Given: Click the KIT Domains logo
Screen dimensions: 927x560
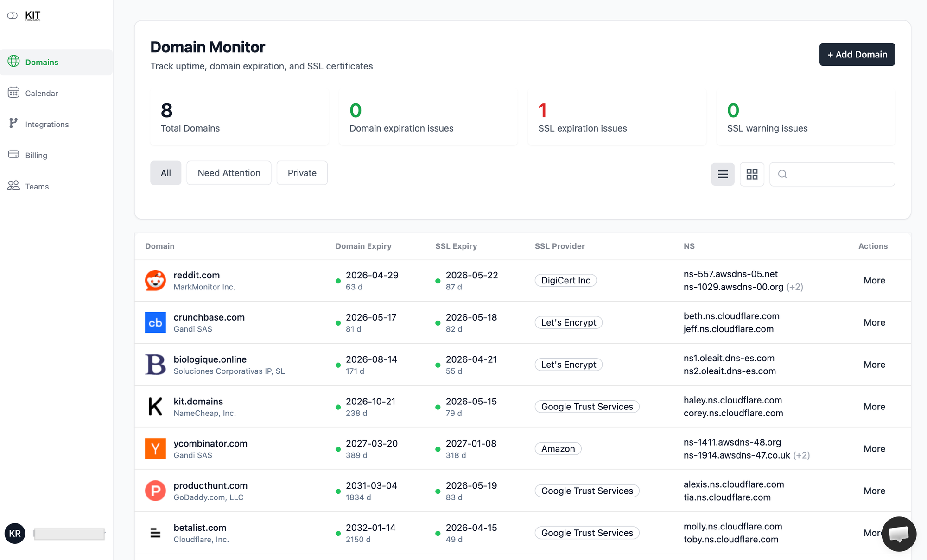Looking at the screenshot, I should coord(24,15).
